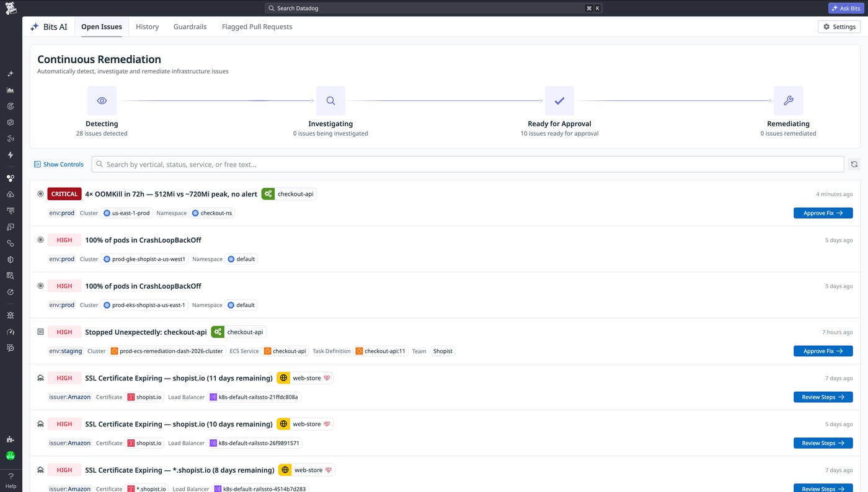Click the sparkle icon in the left sidebar
The image size is (868, 492).
[11, 74]
